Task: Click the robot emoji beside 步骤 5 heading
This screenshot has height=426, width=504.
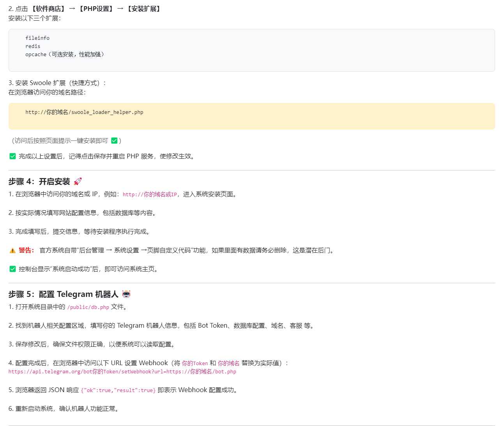Action: [x=126, y=294]
